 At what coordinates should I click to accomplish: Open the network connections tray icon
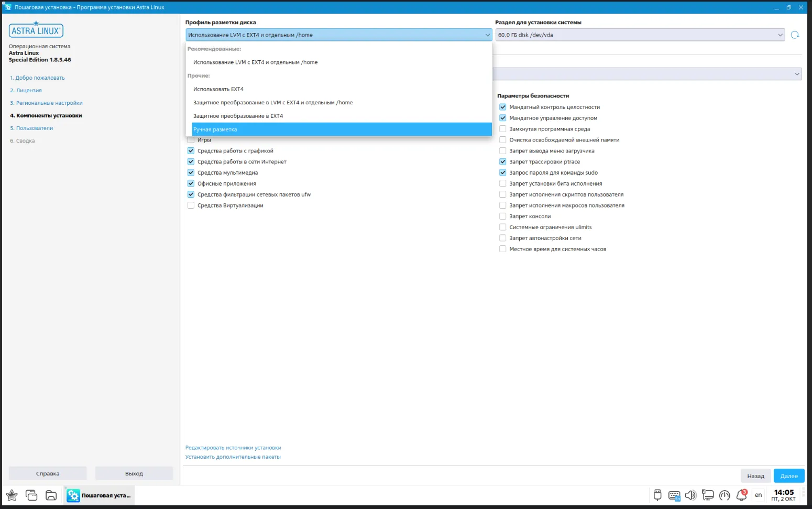point(708,495)
